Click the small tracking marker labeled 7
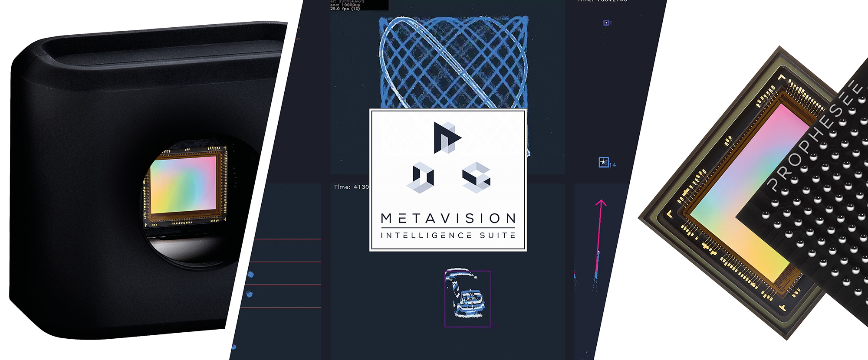 (606, 23)
